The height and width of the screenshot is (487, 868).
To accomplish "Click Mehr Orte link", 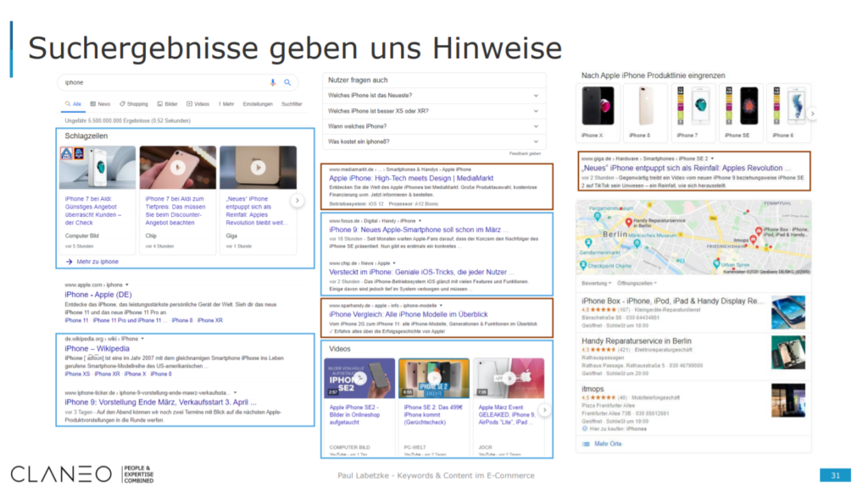I will (603, 444).
